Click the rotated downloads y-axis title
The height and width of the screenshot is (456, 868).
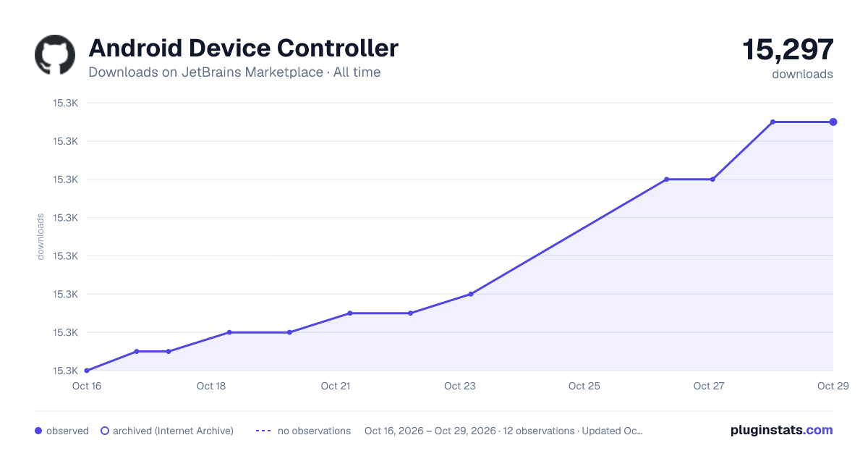(x=41, y=237)
